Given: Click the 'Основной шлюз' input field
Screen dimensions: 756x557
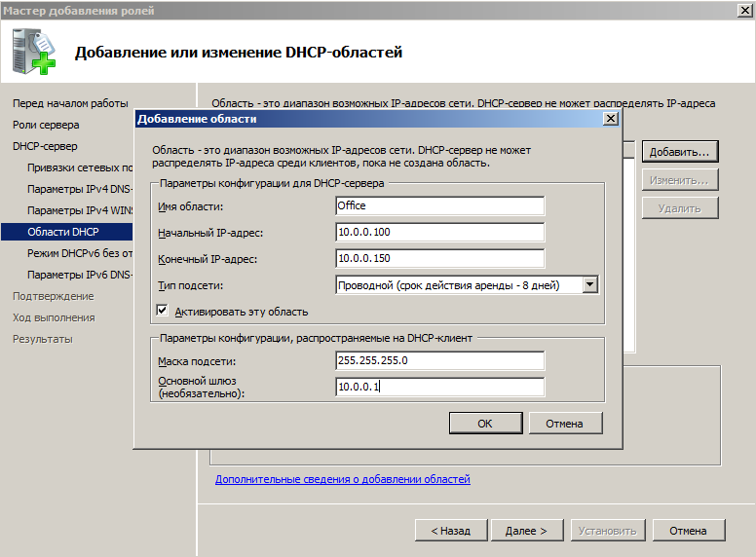Looking at the screenshot, I should pos(439,387).
